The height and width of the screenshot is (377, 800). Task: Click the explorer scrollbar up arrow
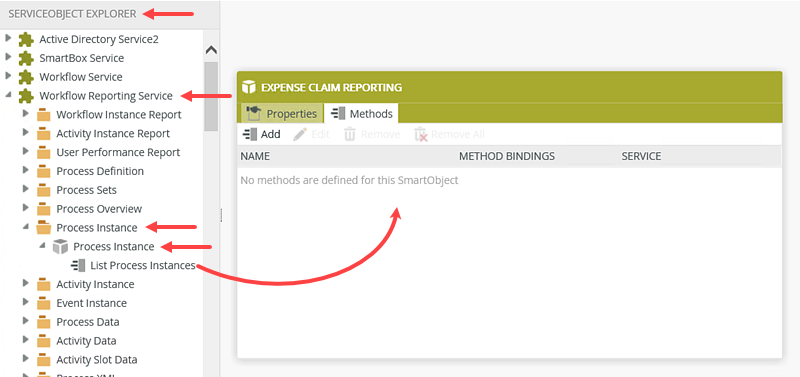click(211, 50)
